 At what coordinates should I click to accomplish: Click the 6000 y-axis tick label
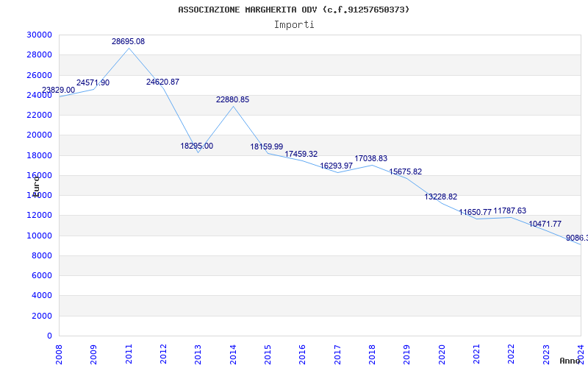tap(42, 275)
